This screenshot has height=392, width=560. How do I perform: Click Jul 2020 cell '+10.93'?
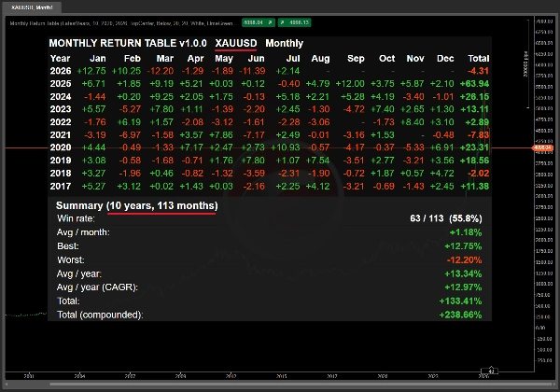click(x=286, y=147)
